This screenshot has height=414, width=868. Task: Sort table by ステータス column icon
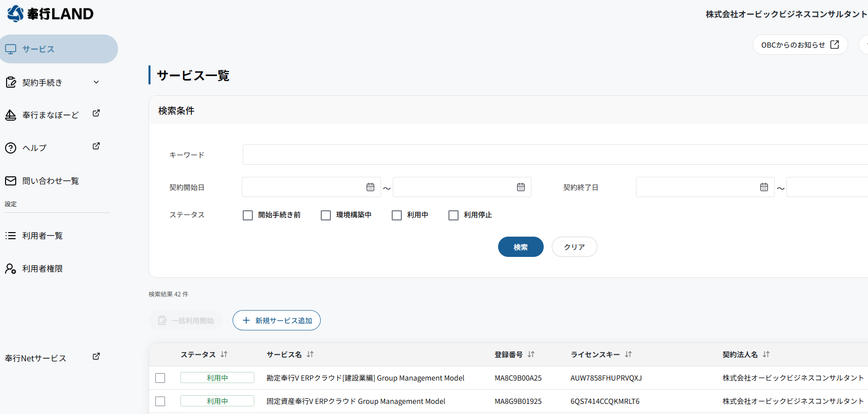pyautogui.click(x=224, y=354)
